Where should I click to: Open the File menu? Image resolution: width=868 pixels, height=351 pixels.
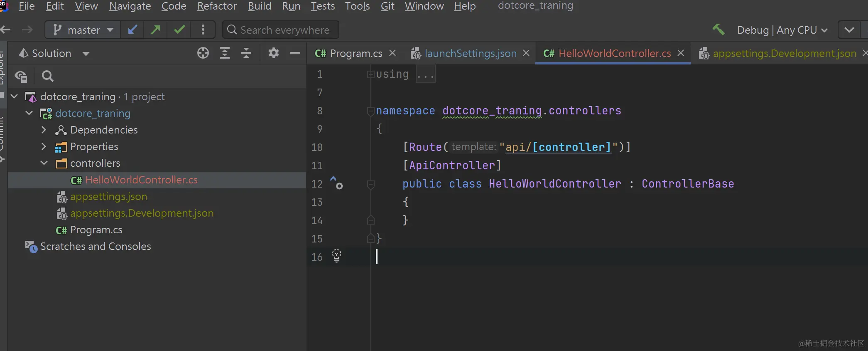(27, 6)
